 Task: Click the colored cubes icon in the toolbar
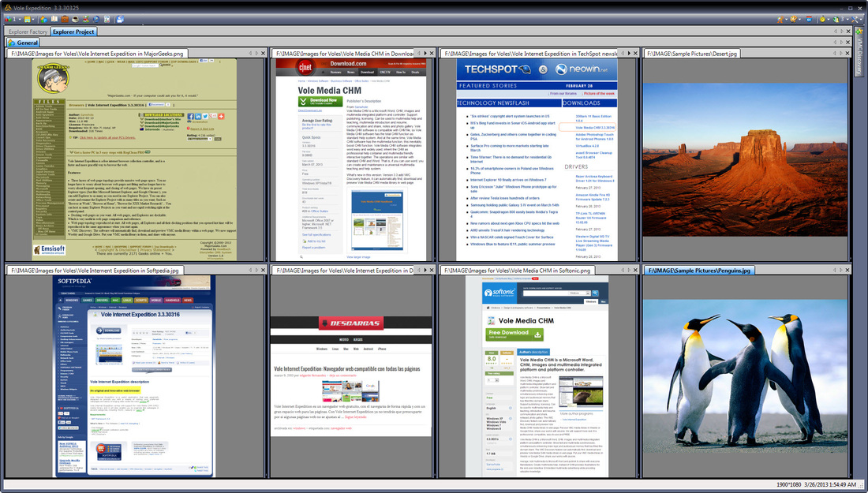[x=9, y=20]
